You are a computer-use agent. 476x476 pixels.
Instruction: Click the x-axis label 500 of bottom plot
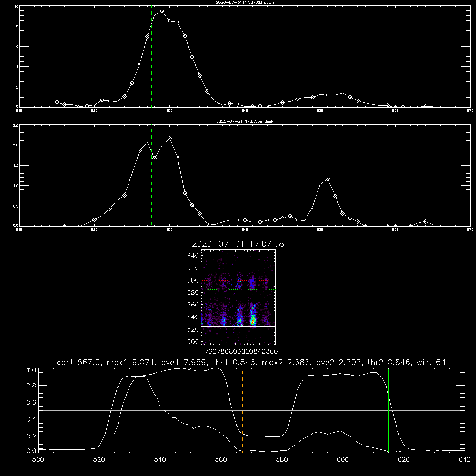(38, 460)
